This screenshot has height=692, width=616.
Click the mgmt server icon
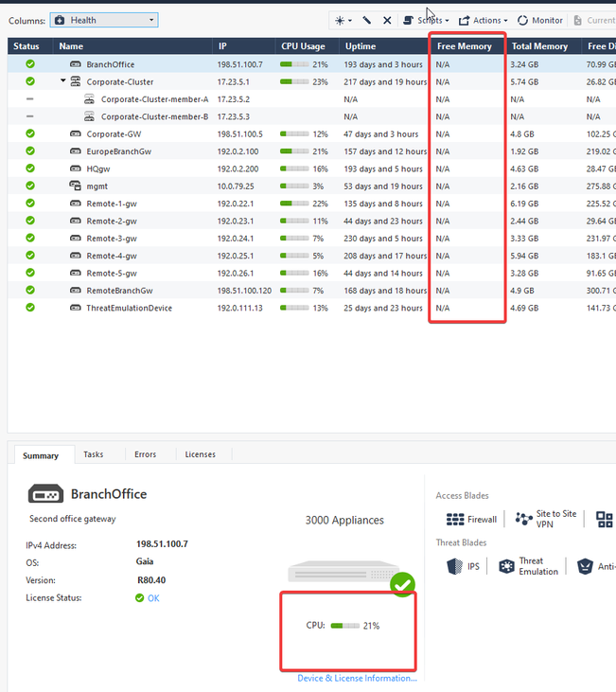76,186
